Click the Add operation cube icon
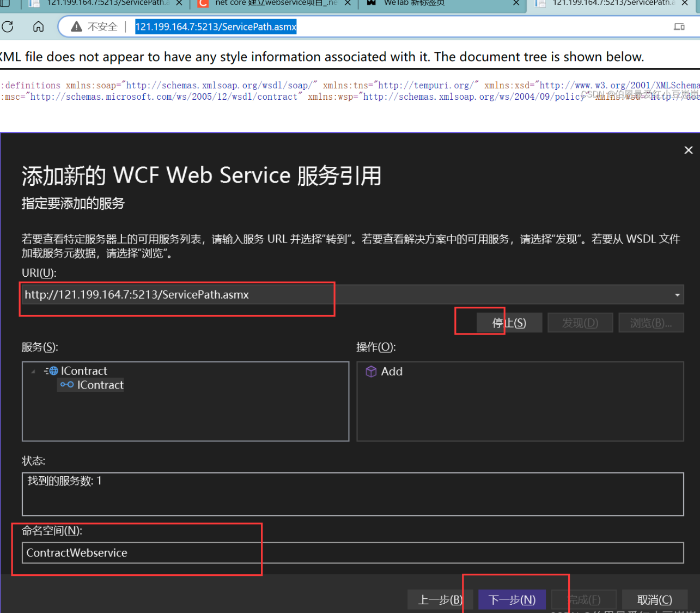 [371, 372]
